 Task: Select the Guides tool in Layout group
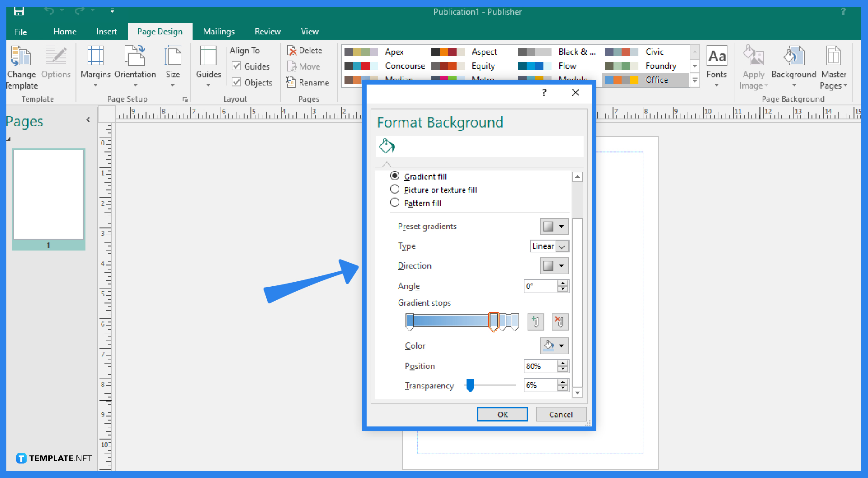208,66
